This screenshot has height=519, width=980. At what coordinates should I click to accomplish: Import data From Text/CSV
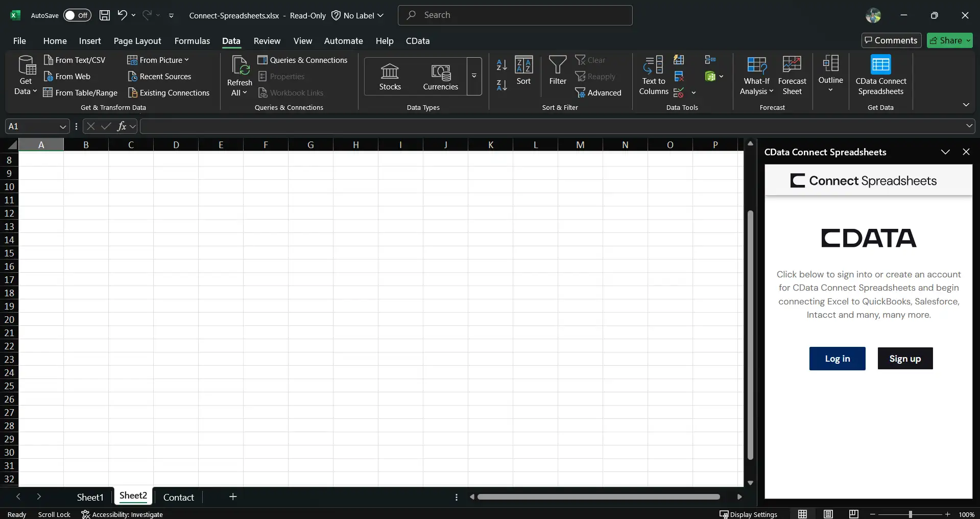click(75, 60)
